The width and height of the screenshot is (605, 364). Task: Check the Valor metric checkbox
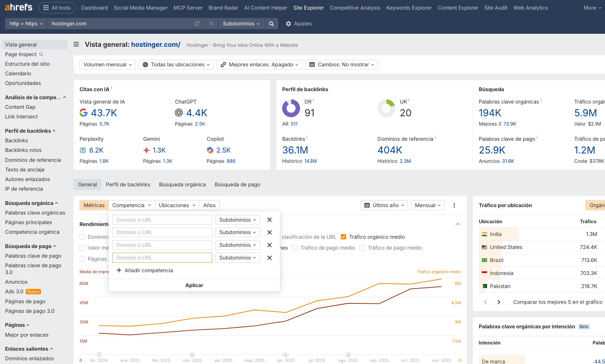point(82,248)
